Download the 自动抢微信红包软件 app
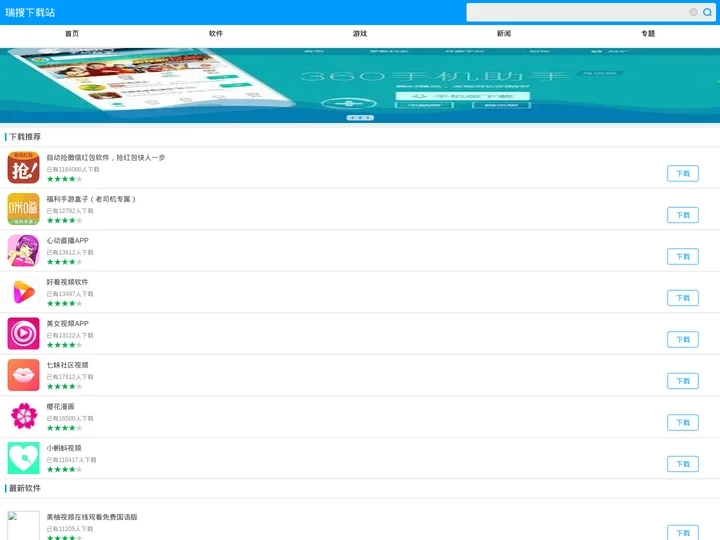The height and width of the screenshot is (540, 720). pyautogui.click(x=683, y=174)
